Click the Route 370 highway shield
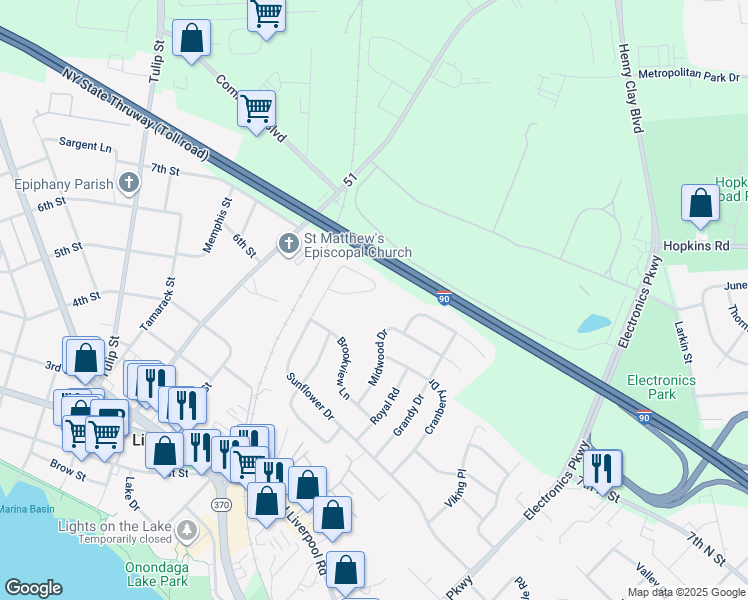This screenshot has height=600, width=748. point(222,506)
